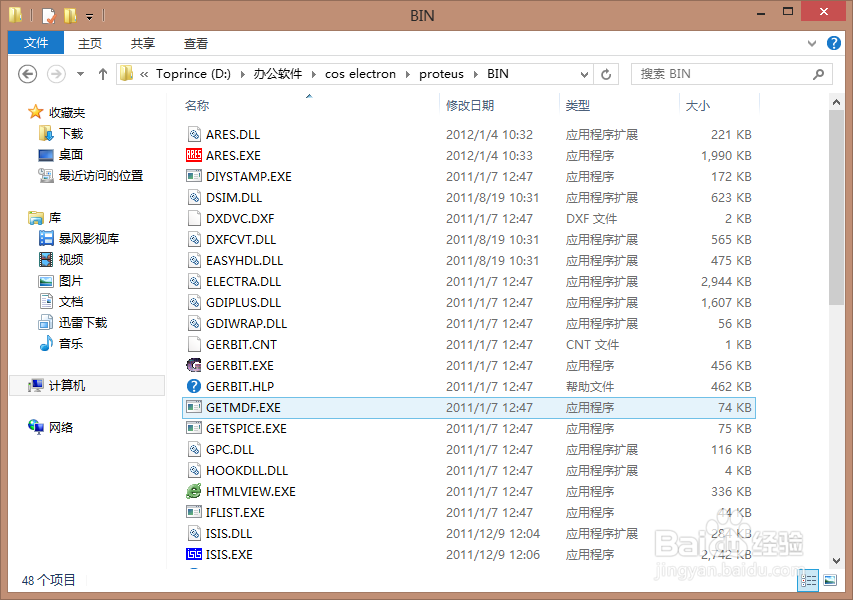Click the IFLIST.EXE icon
Screen dimensions: 853x600
(194, 512)
